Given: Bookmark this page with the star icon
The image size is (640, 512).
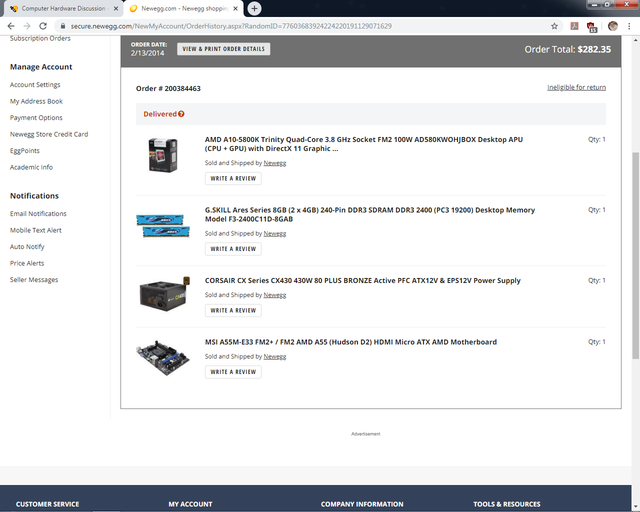Looking at the screenshot, I should pyautogui.click(x=554, y=26).
